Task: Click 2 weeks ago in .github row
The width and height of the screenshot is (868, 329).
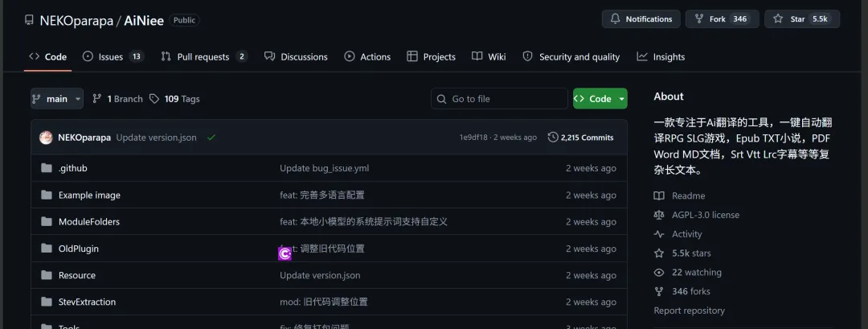Action: coord(591,168)
